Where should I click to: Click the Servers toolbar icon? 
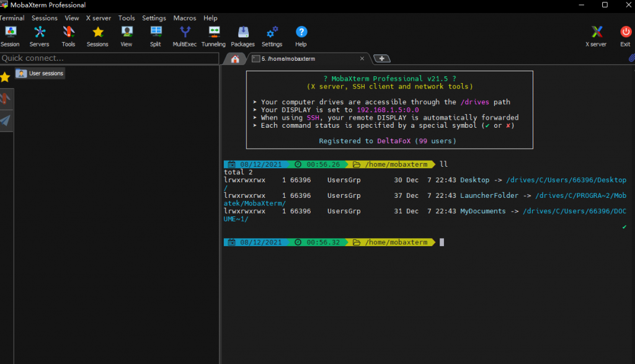click(39, 35)
